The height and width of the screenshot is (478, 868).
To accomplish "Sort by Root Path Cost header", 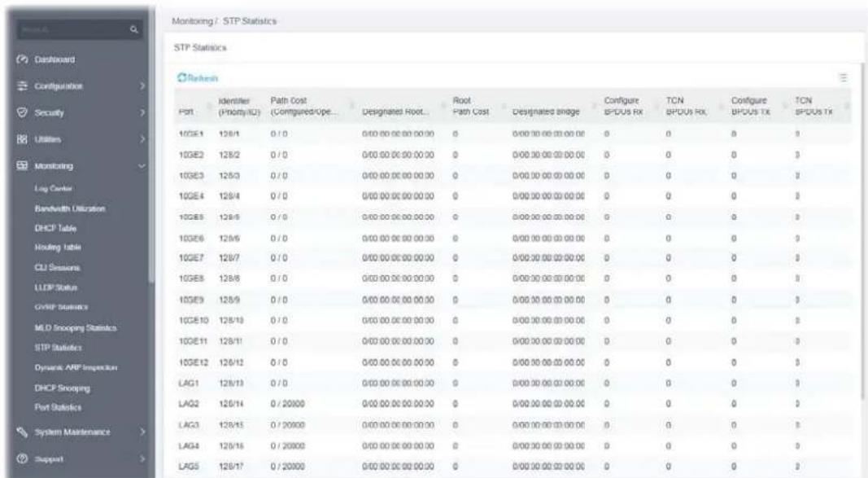I will 470,106.
